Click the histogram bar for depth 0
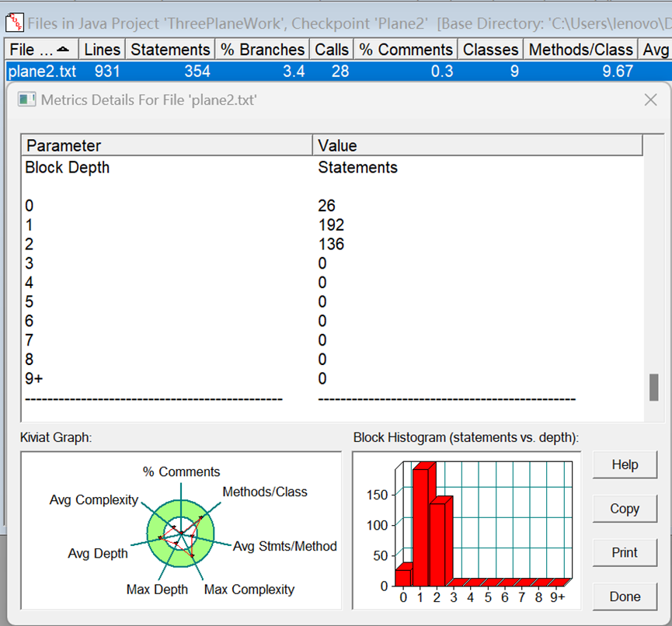This screenshot has width=672, height=626. click(403, 576)
